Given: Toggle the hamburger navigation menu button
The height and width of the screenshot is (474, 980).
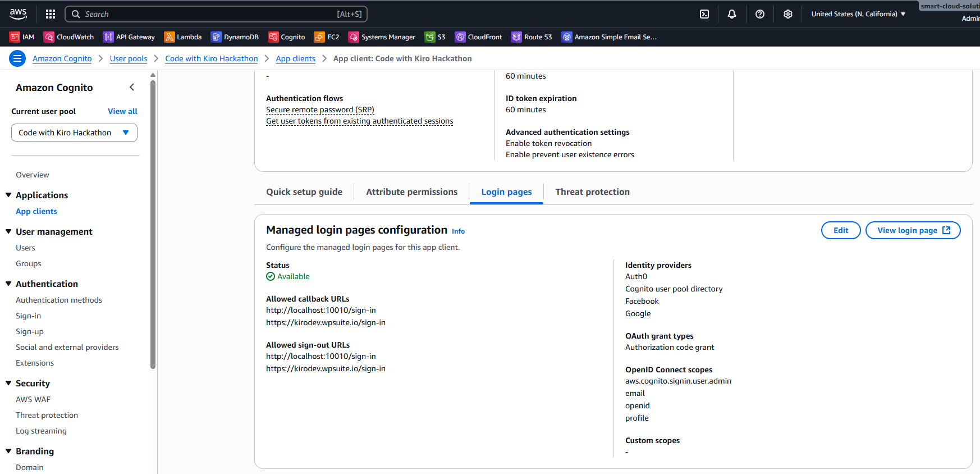Looking at the screenshot, I should 17,58.
